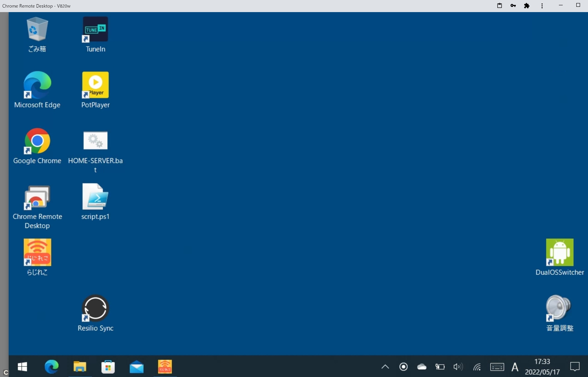588x377 pixels.
Task: Open Microsoft Store from the taskbar
Action: coord(108,366)
